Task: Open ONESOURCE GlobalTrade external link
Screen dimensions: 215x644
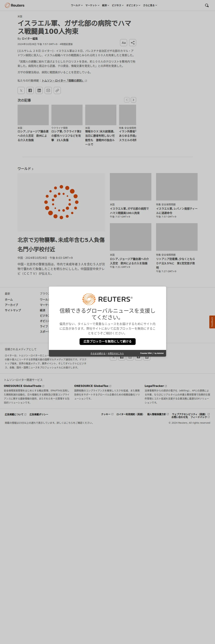Action: (x=24, y=386)
